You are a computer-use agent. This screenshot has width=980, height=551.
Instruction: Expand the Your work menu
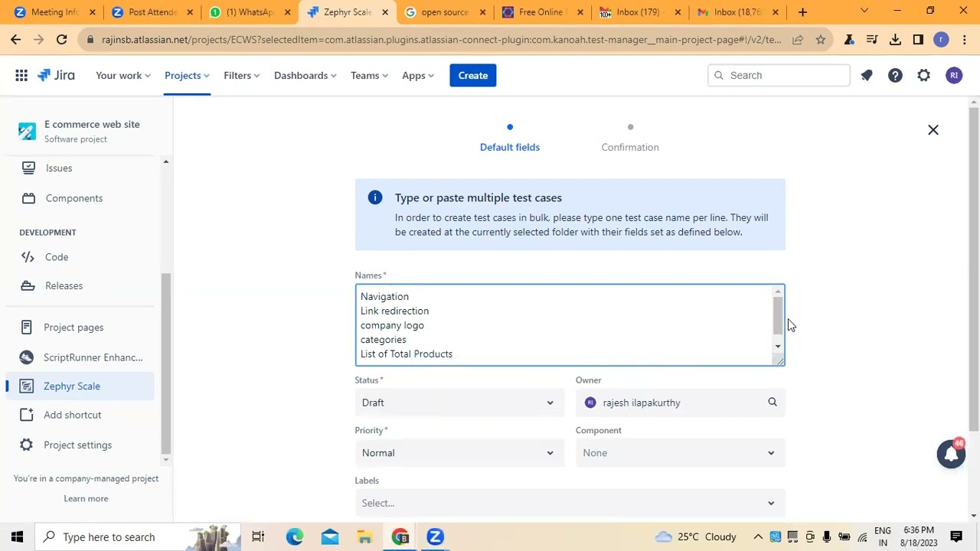pyautogui.click(x=122, y=75)
